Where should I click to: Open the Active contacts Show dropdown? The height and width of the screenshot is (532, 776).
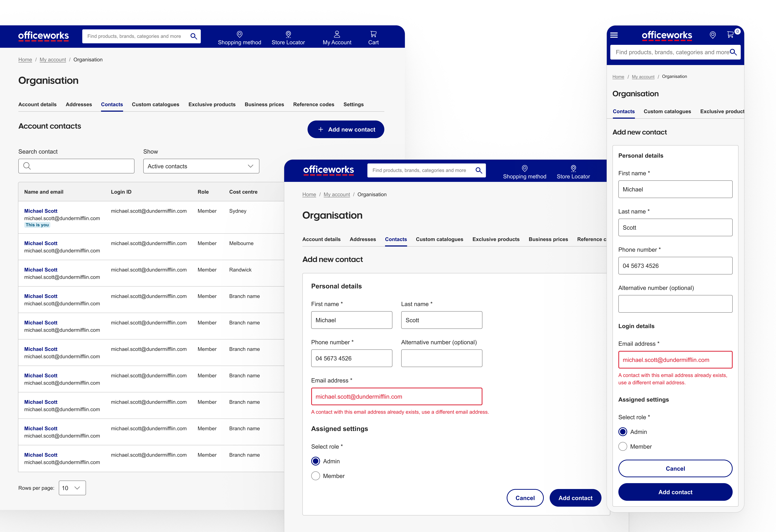(201, 166)
